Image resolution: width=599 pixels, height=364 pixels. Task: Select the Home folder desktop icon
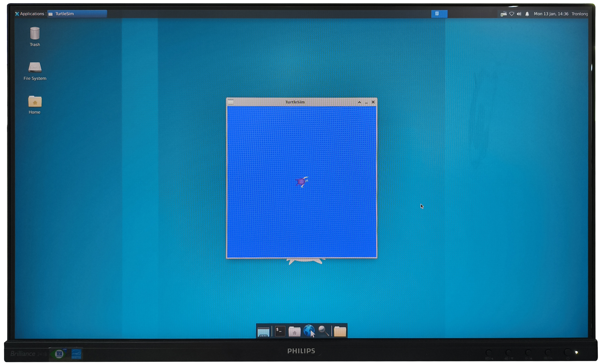coord(35,105)
